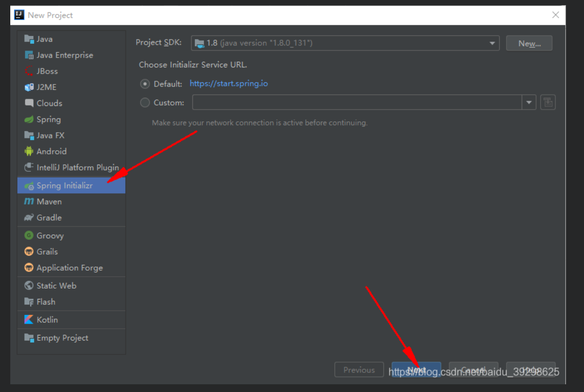Viewport: 584px width, 392px height.
Task: Click the Flash folder icon
Action: (29, 302)
